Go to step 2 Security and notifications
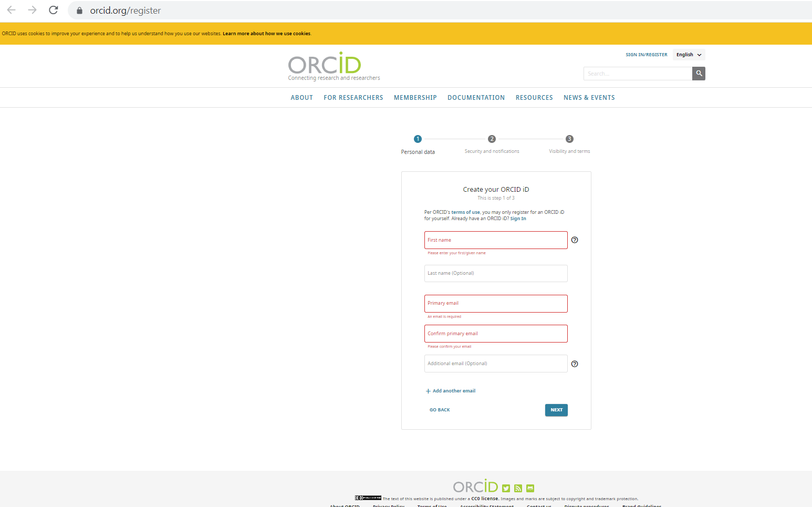The width and height of the screenshot is (812, 507). (x=492, y=139)
